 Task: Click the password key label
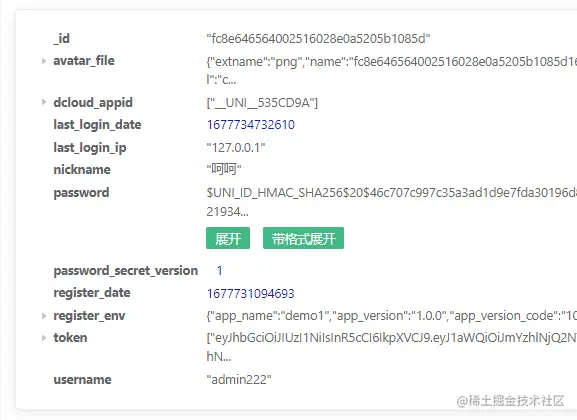click(81, 193)
